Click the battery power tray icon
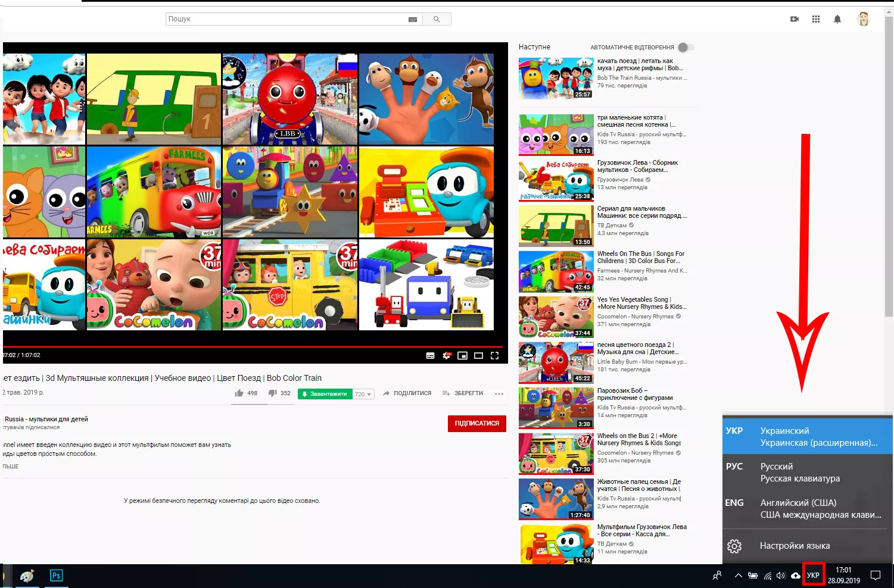894x588 pixels. (x=753, y=576)
